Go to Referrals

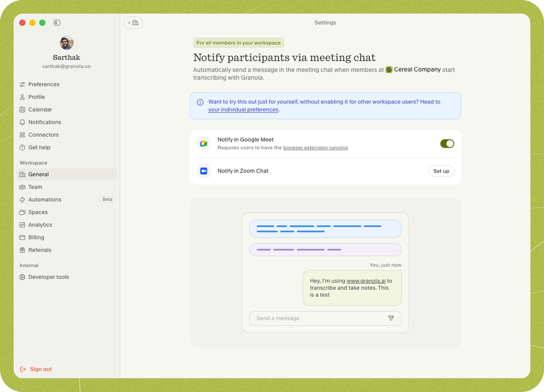click(66, 251)
